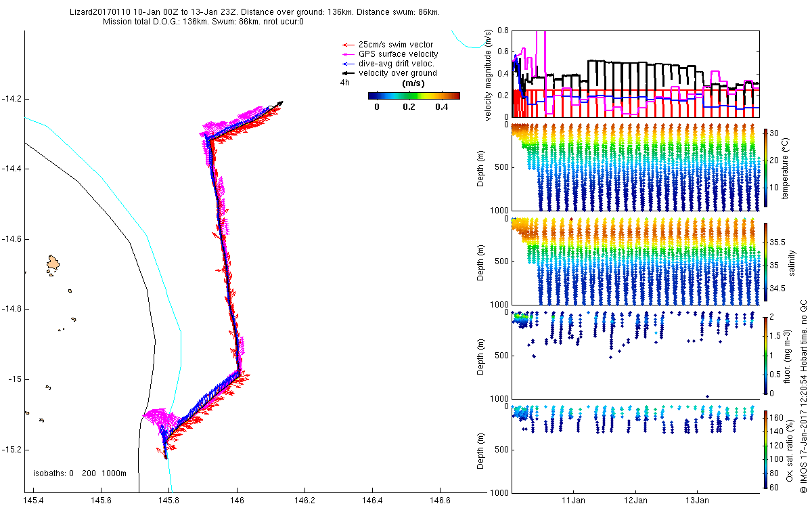This screenshot has height=508, width=812.
Task: Click the red swim vector legend arrow
Action: coord(348,45)
